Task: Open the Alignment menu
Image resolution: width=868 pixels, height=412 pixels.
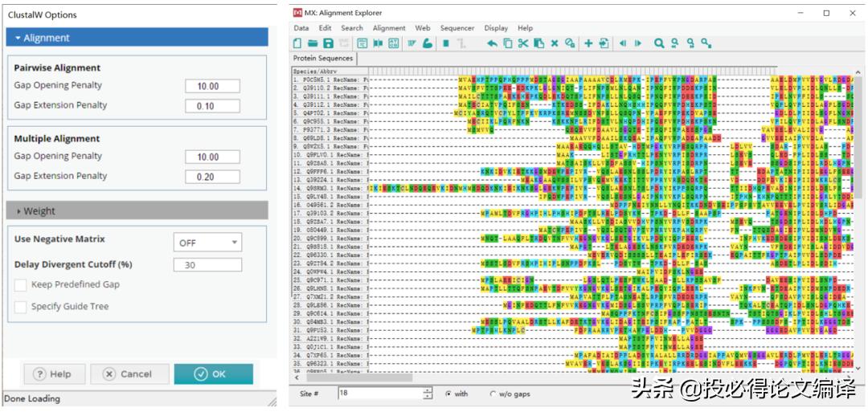Action: tap(389, 28)
